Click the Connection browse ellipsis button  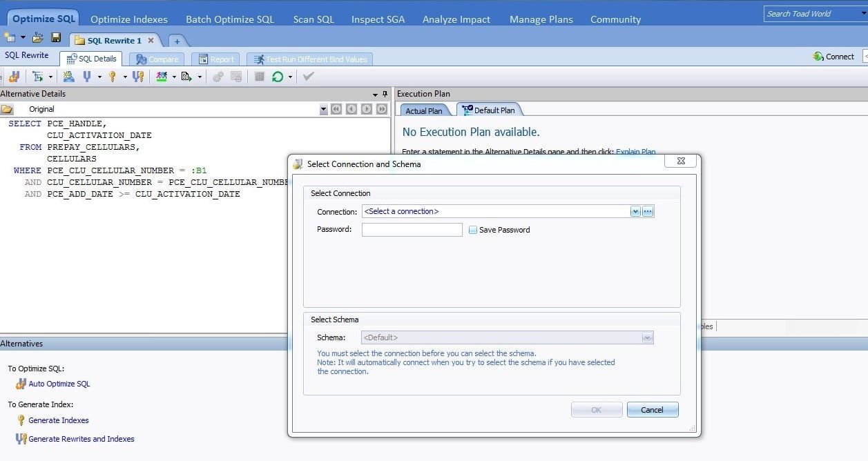tap(648, 212)
